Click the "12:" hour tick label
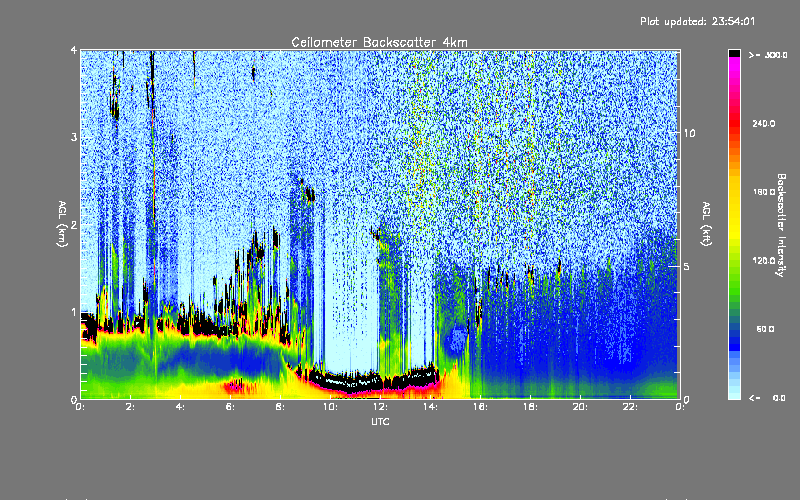 pyautogui.click(x=380, y=407)
